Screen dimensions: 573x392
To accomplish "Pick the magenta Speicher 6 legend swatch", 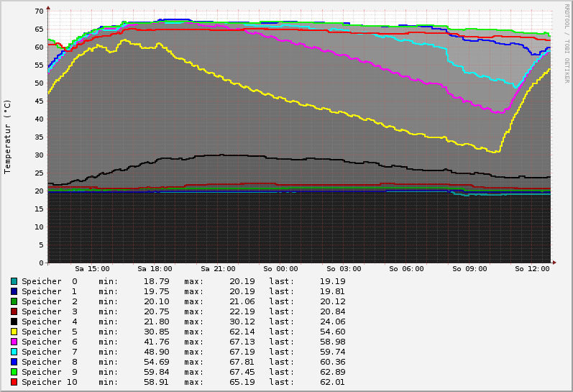I will (x=14, y=342).
